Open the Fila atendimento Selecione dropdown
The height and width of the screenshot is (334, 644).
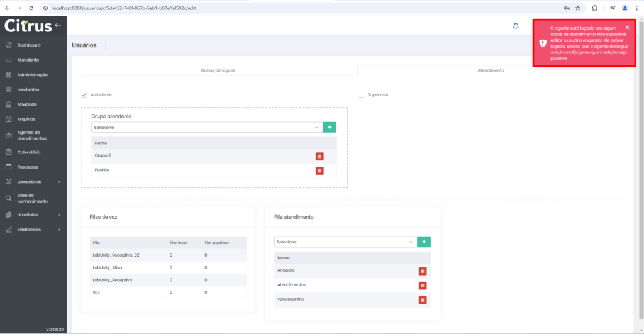(x=345, y=242)
